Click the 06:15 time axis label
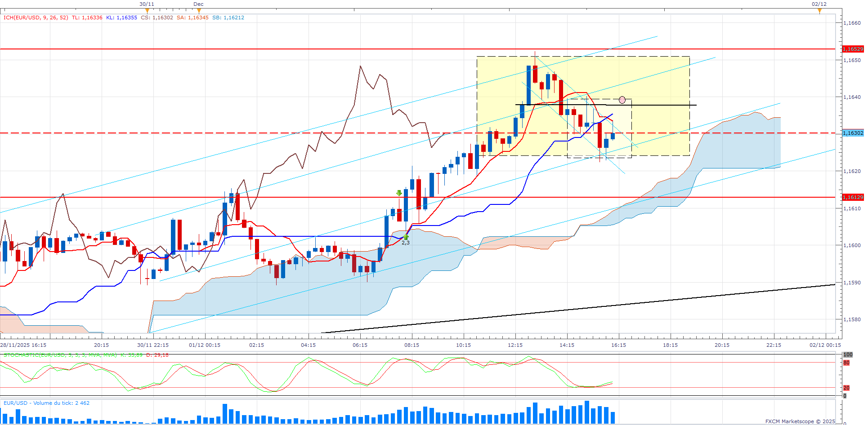 (360, 345)
